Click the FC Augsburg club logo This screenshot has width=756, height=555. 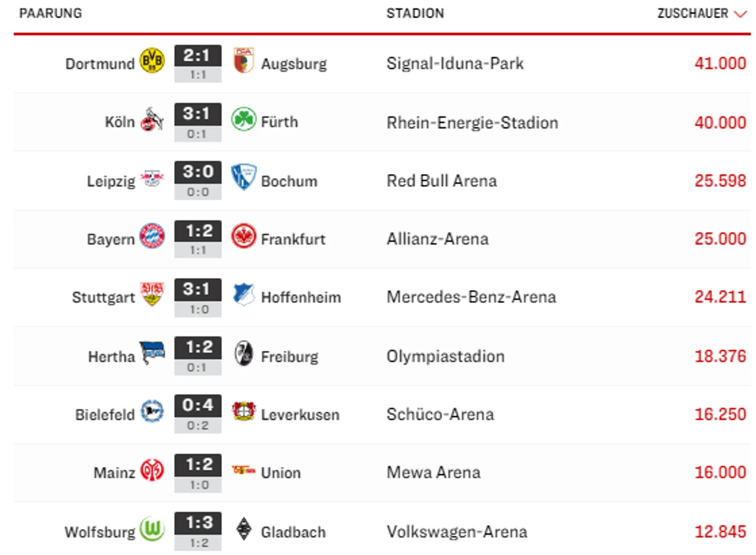(243, 61)
